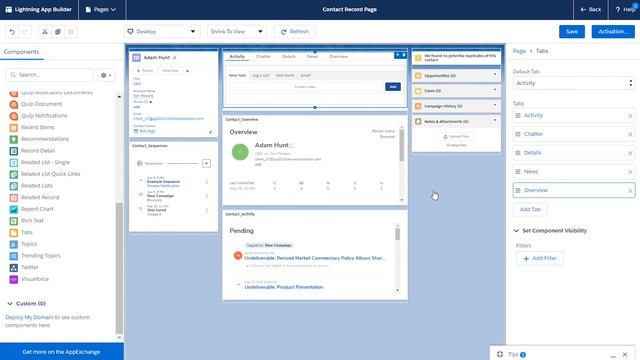Image resolution: width=640 pixels, height=360 pixels.
Task: Open the components gear settings dropdown
Action: pos(106,75)
